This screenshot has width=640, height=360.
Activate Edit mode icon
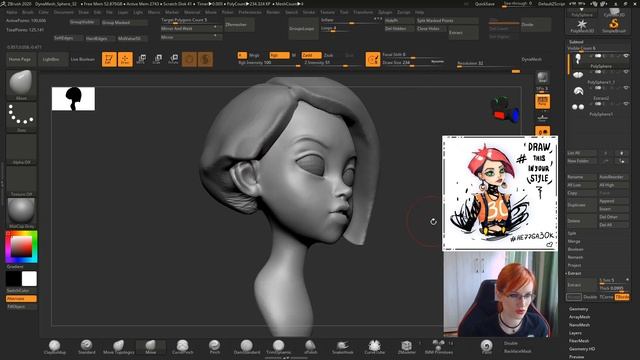pos(109,59)
